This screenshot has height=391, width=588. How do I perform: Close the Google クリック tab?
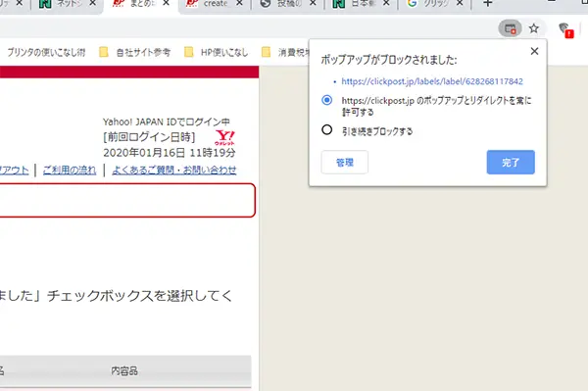tap(460, 3)
